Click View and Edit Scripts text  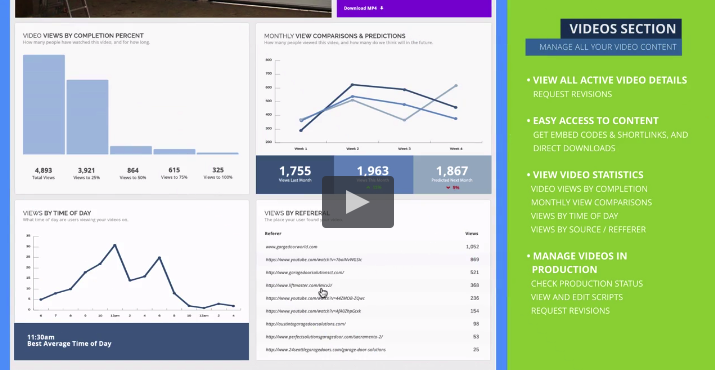coord(577,297)
